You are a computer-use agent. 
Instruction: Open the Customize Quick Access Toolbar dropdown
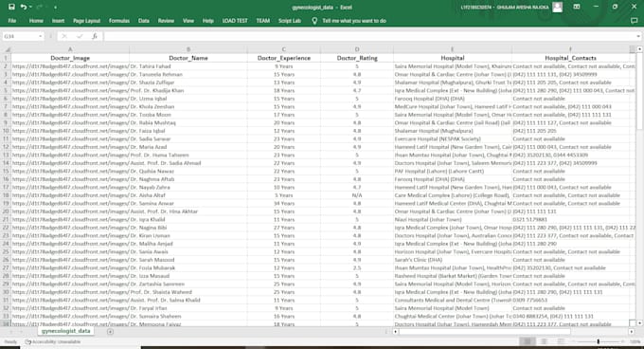click(55, 8)
